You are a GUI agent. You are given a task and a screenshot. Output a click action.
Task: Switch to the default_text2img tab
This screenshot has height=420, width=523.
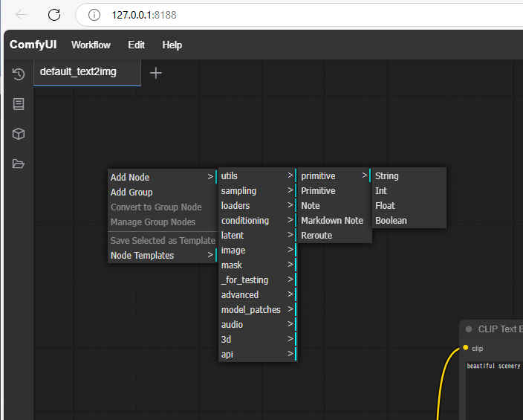78,72
